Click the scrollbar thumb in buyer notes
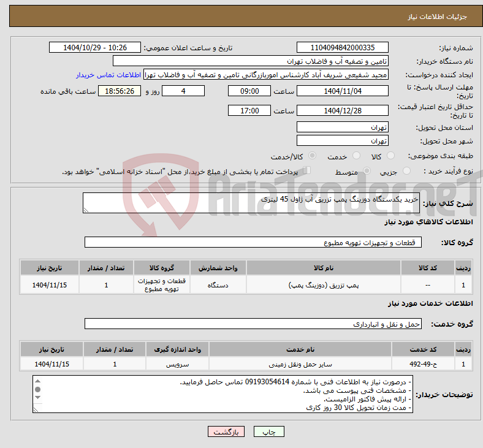The height and width of the screenshot is (448, 483). click(37, 390)
